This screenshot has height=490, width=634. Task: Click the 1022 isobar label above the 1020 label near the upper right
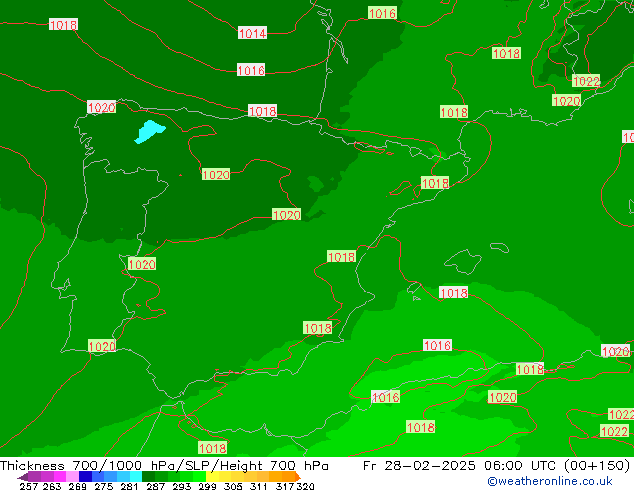coord(586,81)
